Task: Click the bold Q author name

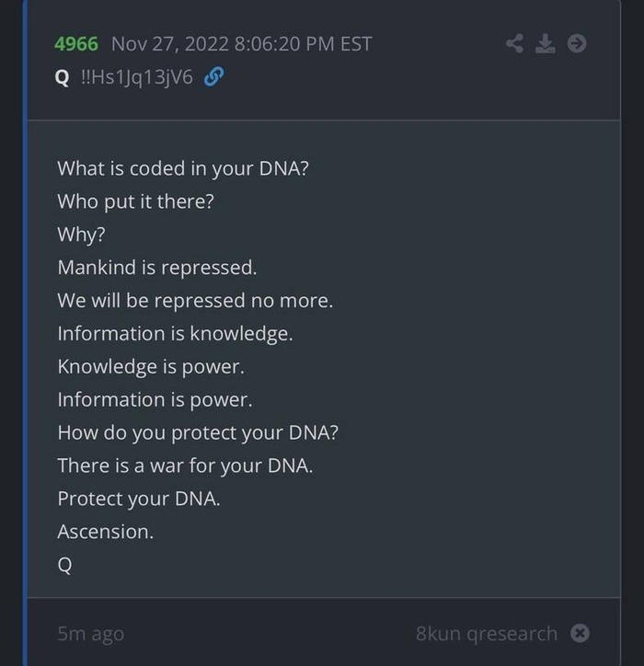Action: pyautogui.click(x=62, y=77)
